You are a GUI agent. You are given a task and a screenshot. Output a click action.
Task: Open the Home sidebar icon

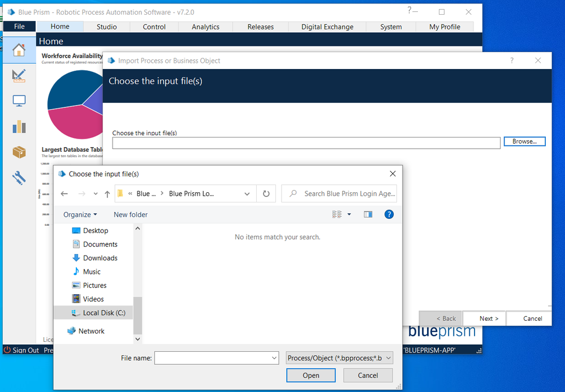(19, 50)
